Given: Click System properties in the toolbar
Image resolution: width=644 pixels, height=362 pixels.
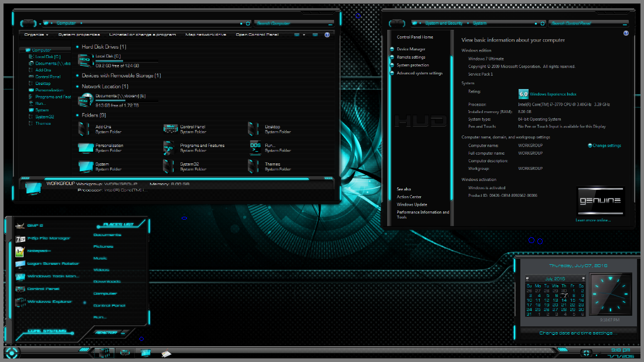Looking at the screenshot, I should pos(79,35).
